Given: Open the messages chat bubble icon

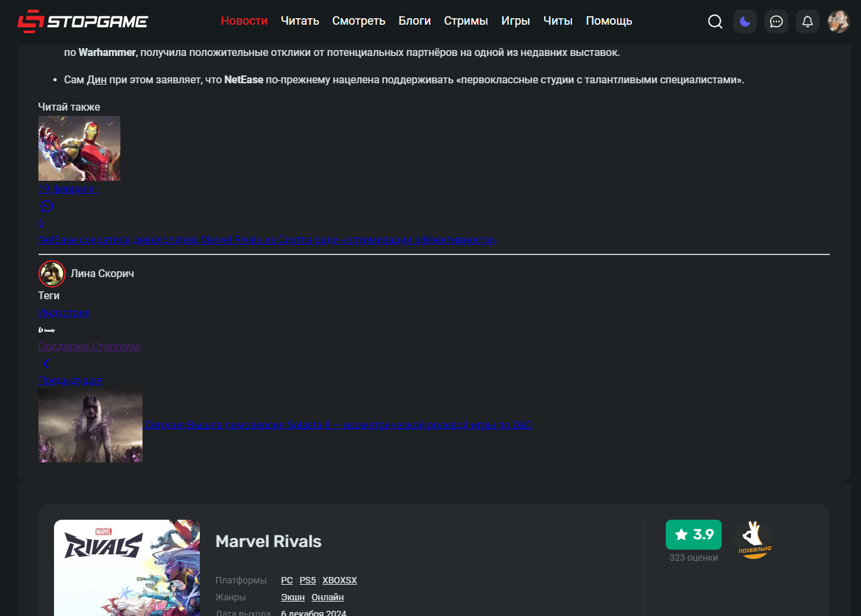Looking at the screenshot, I should click(776, 21).
